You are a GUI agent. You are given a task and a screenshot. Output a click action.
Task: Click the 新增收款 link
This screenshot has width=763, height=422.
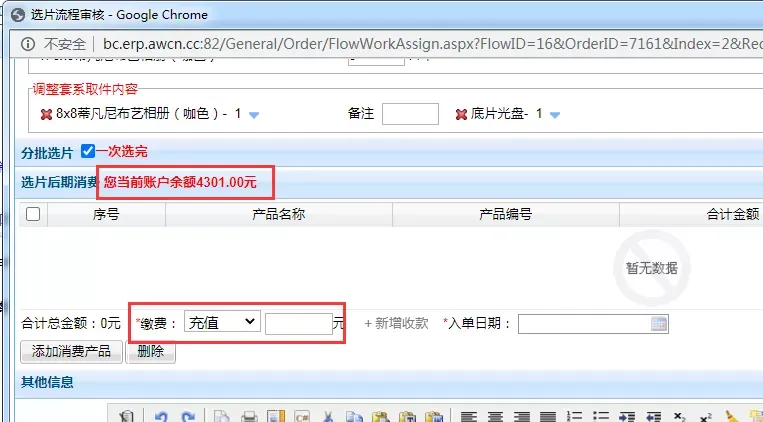pyautogui.click(x=396, y=323)
